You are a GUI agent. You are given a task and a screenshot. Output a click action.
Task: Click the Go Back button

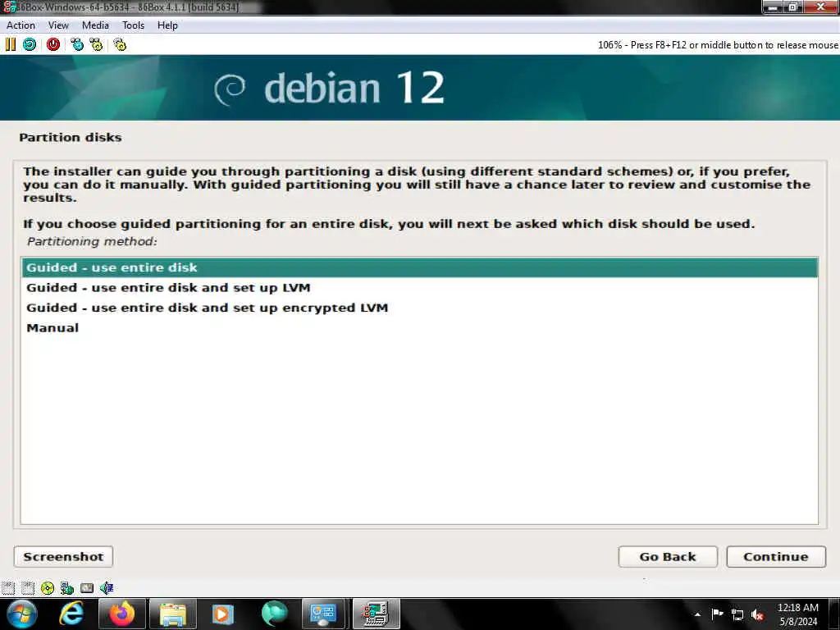click(668, 557)
